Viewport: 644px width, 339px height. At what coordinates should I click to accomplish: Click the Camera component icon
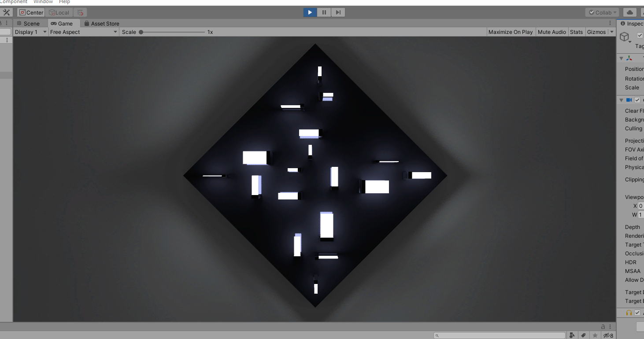click(629, 100)
